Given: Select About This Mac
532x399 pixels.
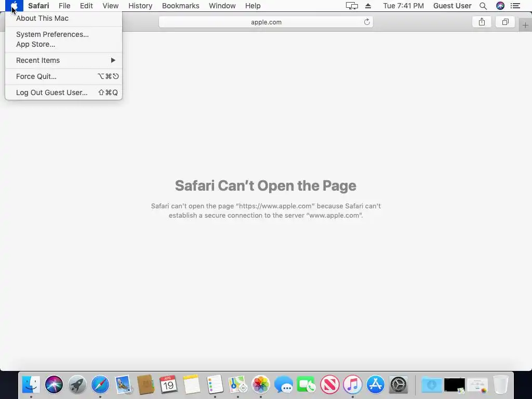Looking at the screenshot, I should click(63, 18).
